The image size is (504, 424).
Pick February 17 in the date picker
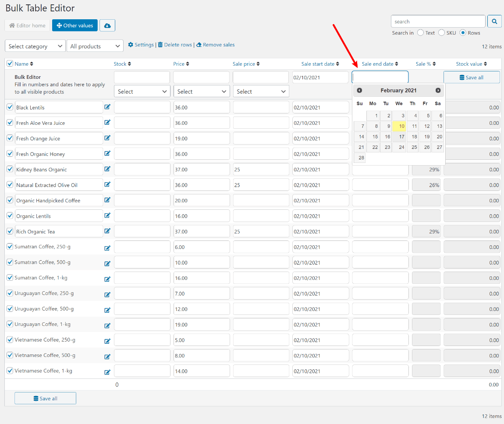[x=399, y=137]
